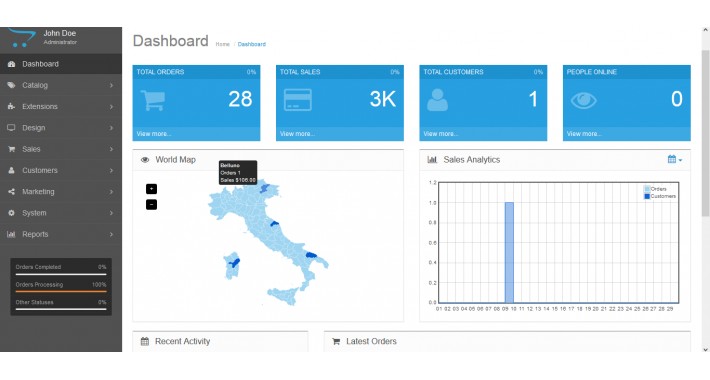
Task: Go to Home breadcrumb link
Action: point(222,44)
